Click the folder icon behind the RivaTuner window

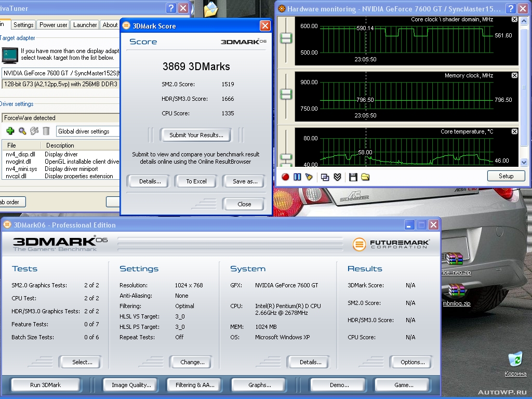pos(211,9)
